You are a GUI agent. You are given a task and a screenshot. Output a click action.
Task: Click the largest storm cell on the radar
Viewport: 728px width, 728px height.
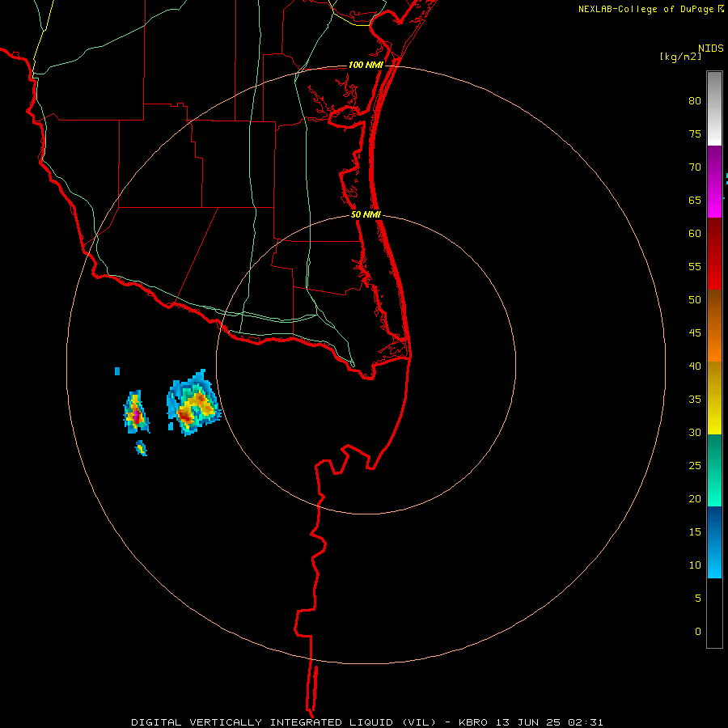[x=193, y=403]
